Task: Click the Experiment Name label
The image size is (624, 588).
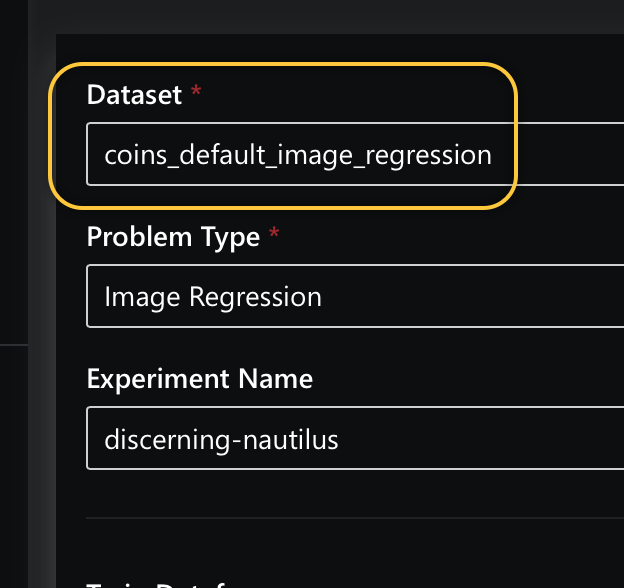Action: (199, 379)
